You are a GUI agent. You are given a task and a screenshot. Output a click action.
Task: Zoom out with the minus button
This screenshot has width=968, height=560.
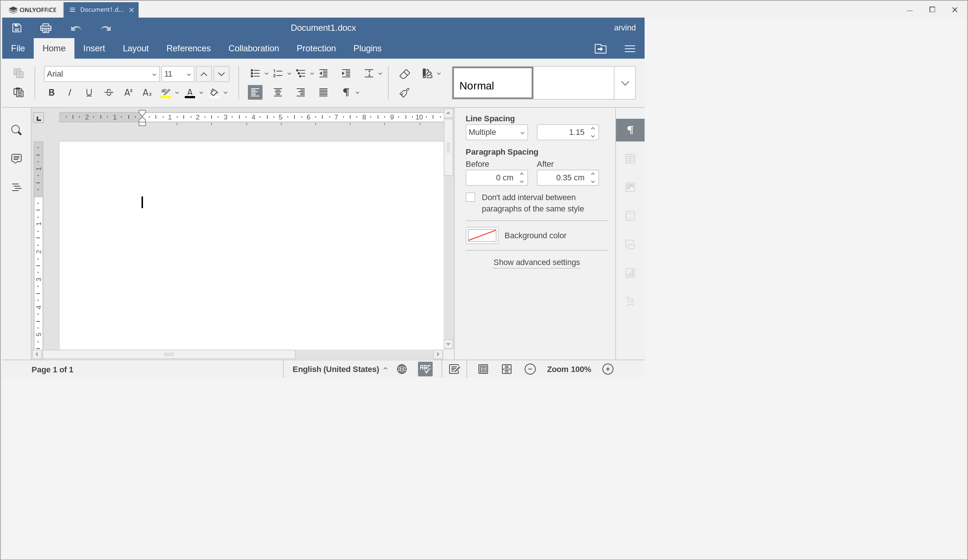530,369
